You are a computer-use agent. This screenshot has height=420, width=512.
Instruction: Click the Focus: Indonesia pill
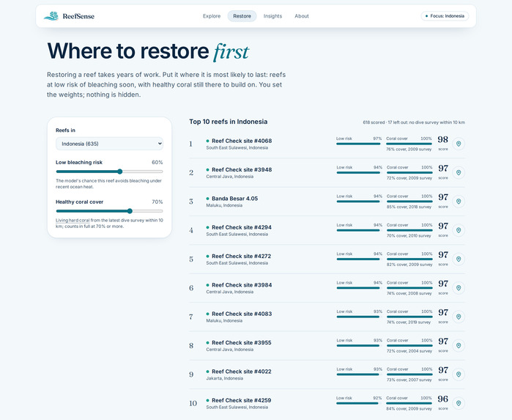click(445, 16)
